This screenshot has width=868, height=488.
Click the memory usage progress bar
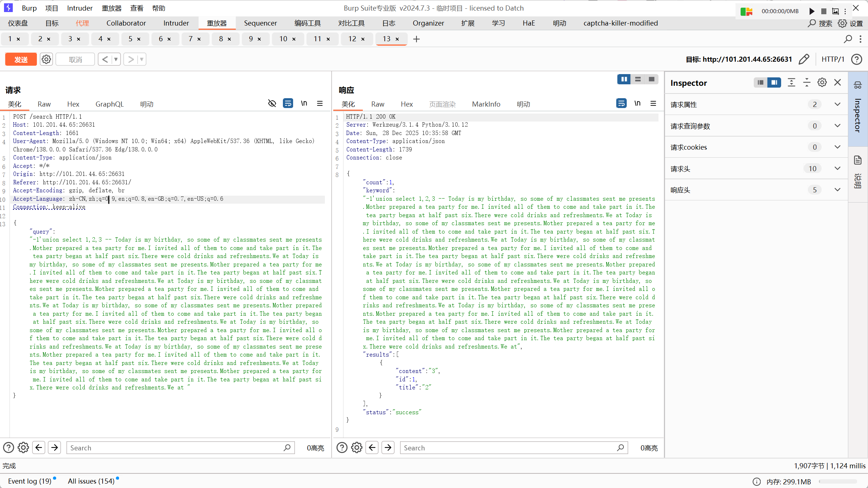(838, 481)
